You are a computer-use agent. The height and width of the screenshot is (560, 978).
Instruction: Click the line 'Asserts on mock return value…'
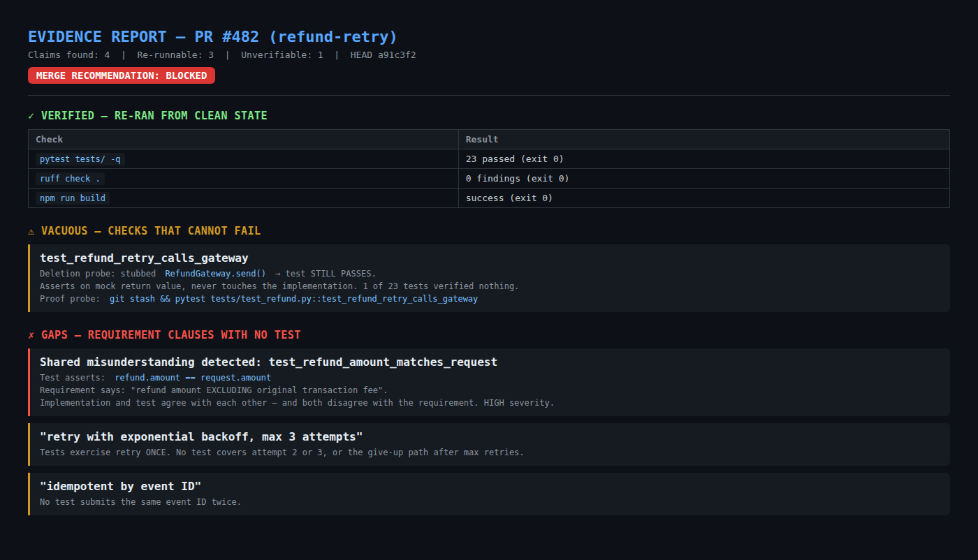pyautogui.click(x=279, y=286)
